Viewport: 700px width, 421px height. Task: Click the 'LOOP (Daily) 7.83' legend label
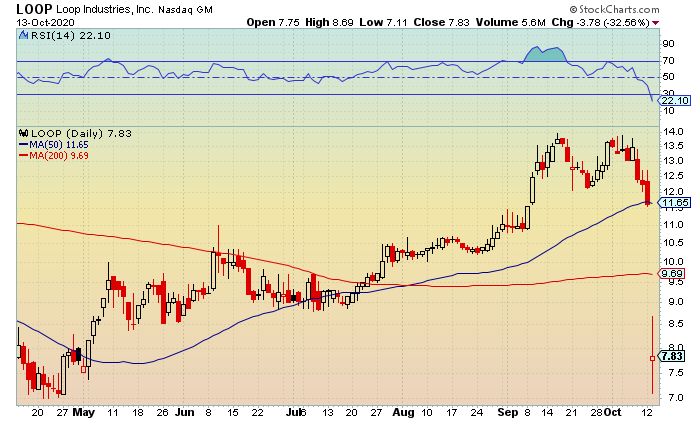tap(81, 133)
